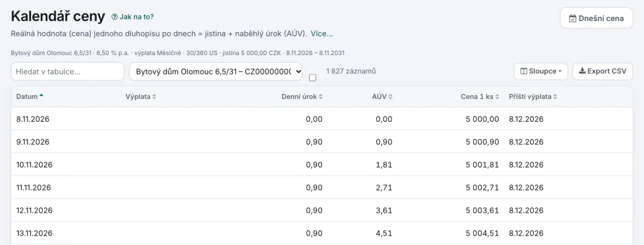Image resolution: width=644 pixels, height=245 pixels.
Task: Click the sort arrows icon beside AÚV
Action: (x=390, y=97)
